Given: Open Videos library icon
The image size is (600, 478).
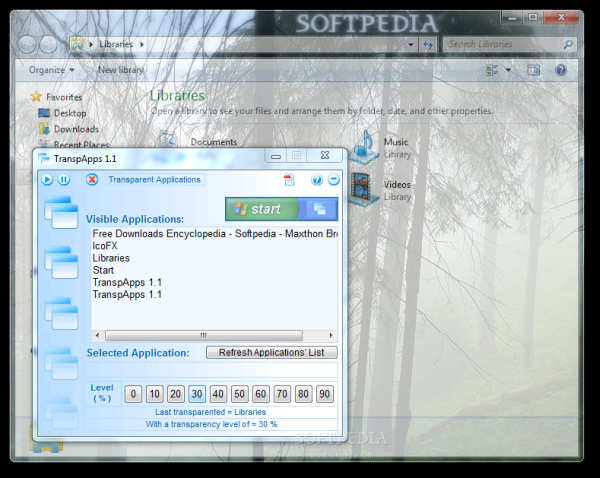Looking at the screenshot, I should click(x=362, y=190).
